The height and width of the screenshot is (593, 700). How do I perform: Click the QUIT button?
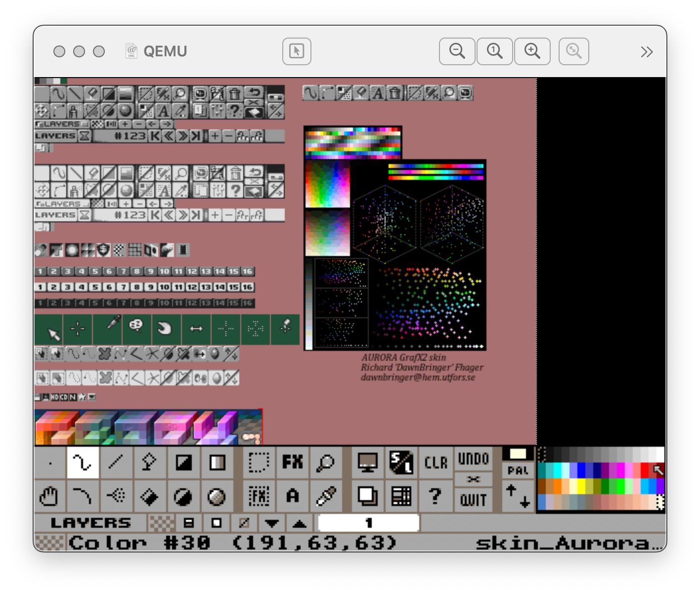[x=473, y=500]
